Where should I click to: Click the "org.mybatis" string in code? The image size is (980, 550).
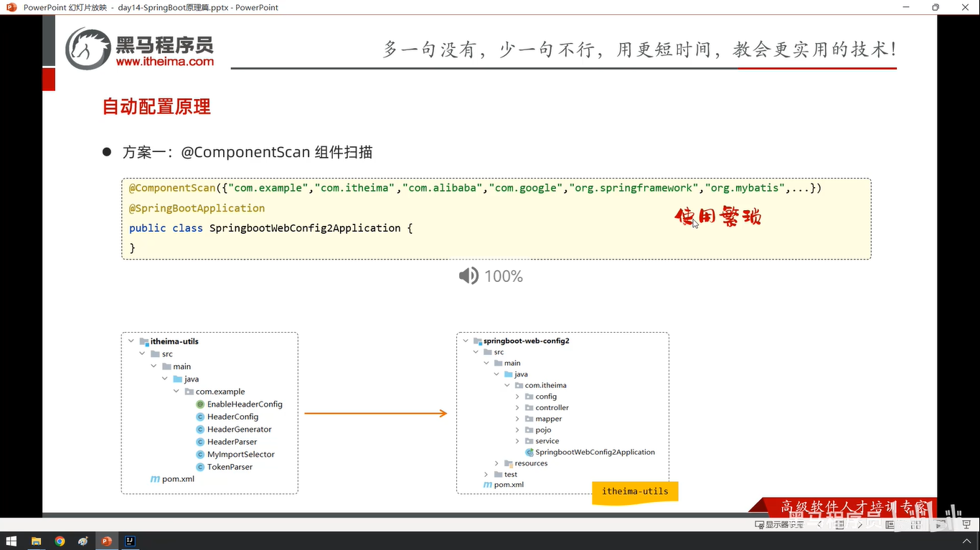coord(745,188)
